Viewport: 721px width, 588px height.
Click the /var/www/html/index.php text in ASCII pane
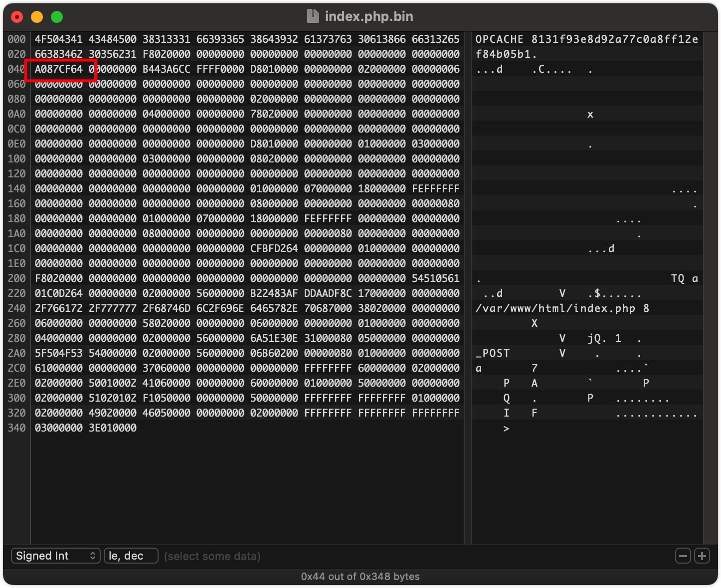pyautogui.click(x=555, y=308)
